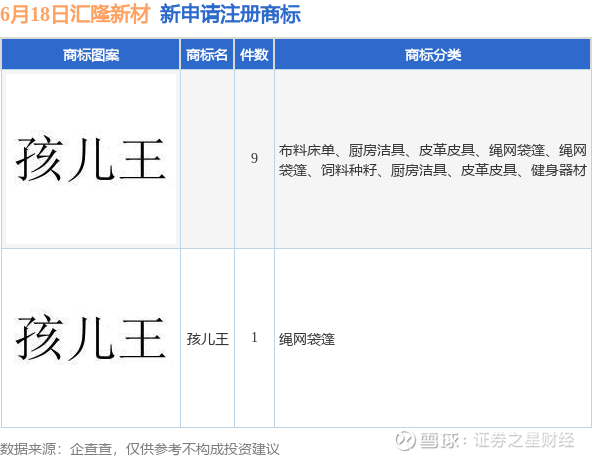Screen dimensions: 592x458
Task: Click the empty trademark name cell in first row
Action: 207,159
